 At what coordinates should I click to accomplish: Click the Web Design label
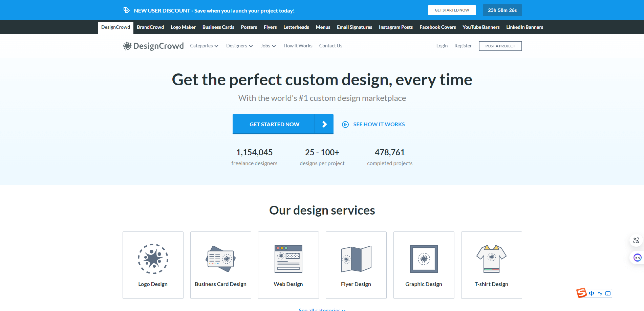288,284
